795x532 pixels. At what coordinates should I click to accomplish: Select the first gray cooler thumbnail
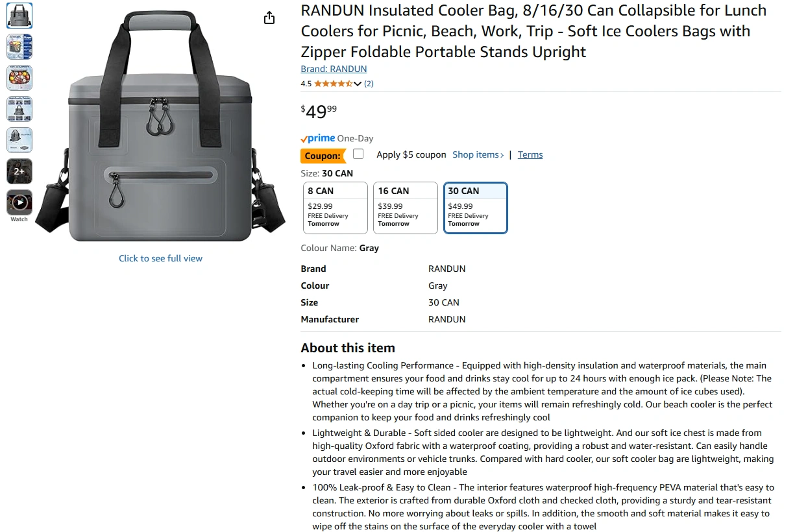click(19, 16)
